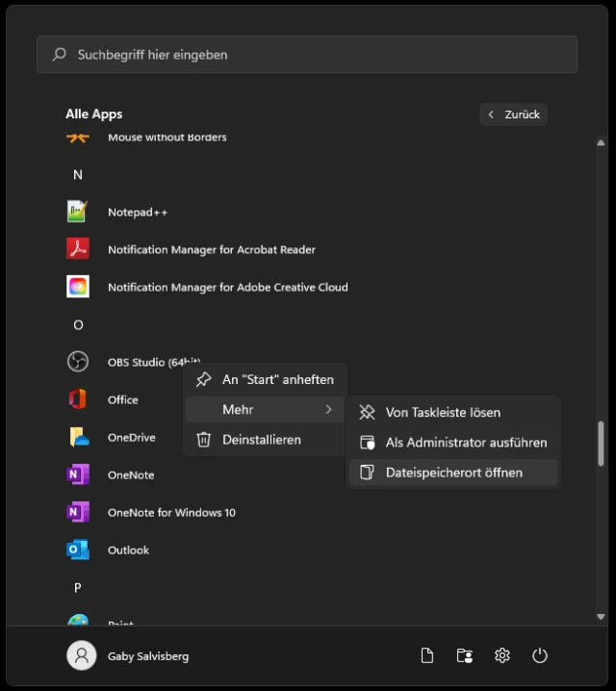
Task: Select Dateispeicherort öffnen menu entry
Action: [x=452, y=473]
